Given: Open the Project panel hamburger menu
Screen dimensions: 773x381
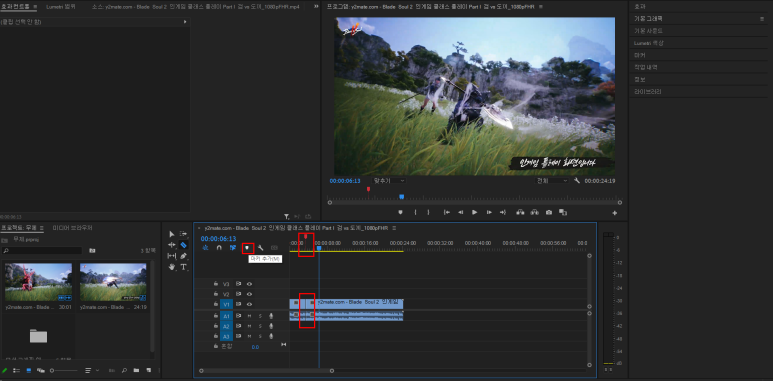Looking at the screenshot, I should pyautogui.click(x=42, y=228).
